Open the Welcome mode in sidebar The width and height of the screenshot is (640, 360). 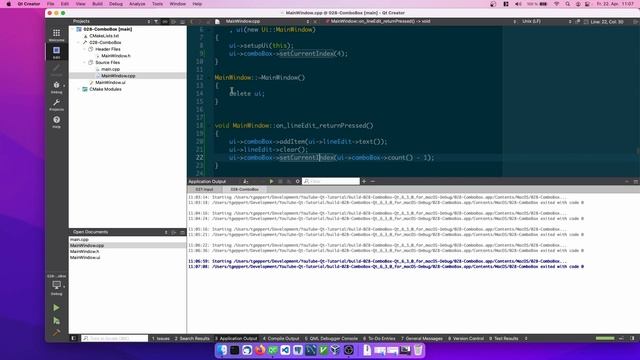(56, 35)
